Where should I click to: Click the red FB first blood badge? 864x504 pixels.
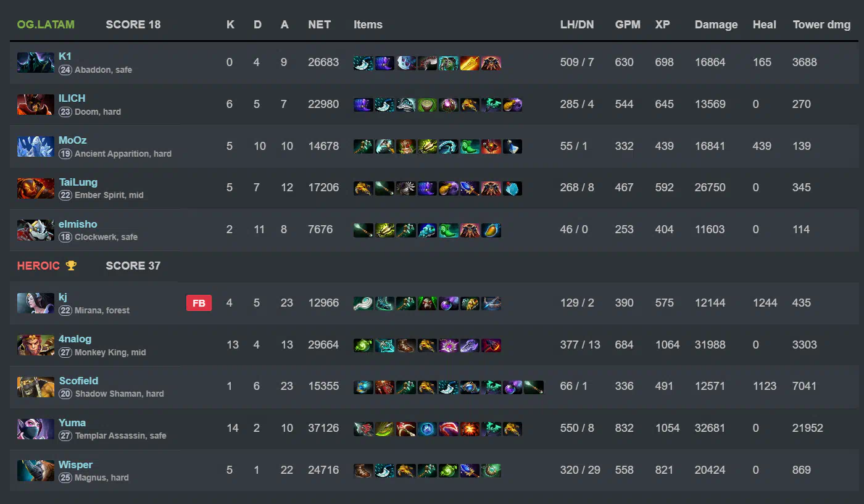click(199, 303)
